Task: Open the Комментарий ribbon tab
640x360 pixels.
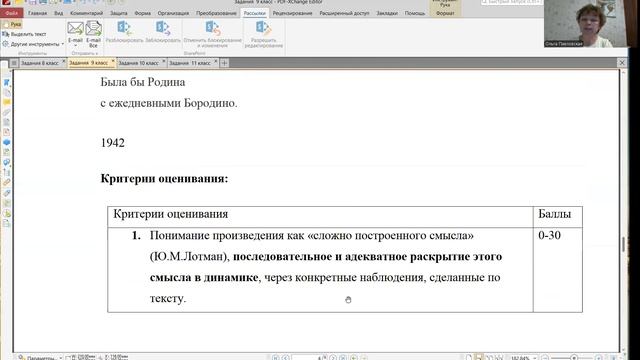Action: tap(87, 13)
